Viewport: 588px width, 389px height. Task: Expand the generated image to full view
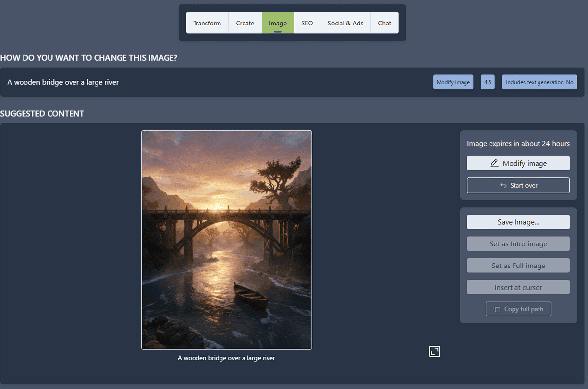(x=434, y=351)
